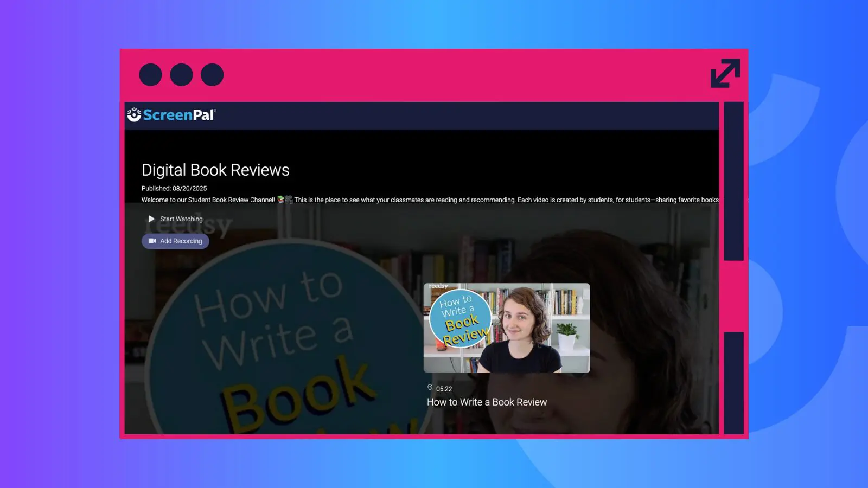
Task: Click the ScreenPal wordmark text
Action: [x=179, y=115]
